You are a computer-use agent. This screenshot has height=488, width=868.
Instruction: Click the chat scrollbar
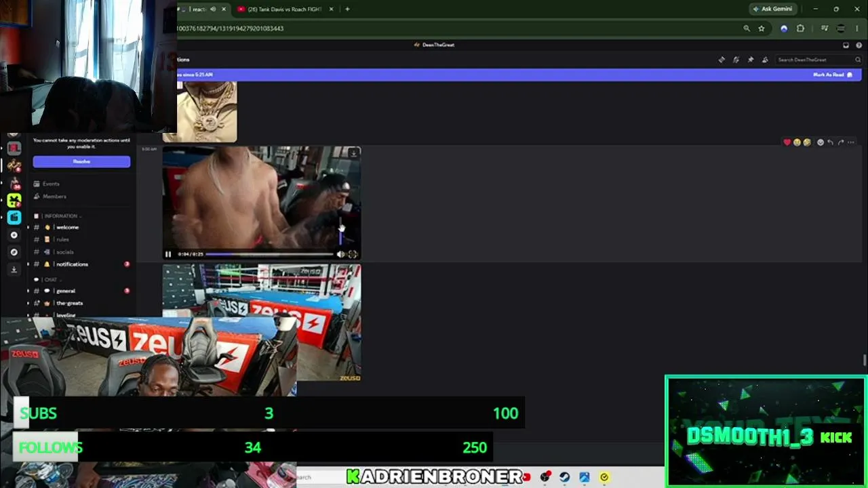tap(865, 359)
